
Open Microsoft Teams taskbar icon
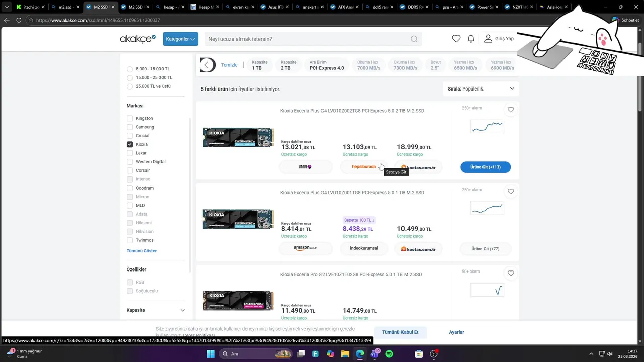pos(375,354)
